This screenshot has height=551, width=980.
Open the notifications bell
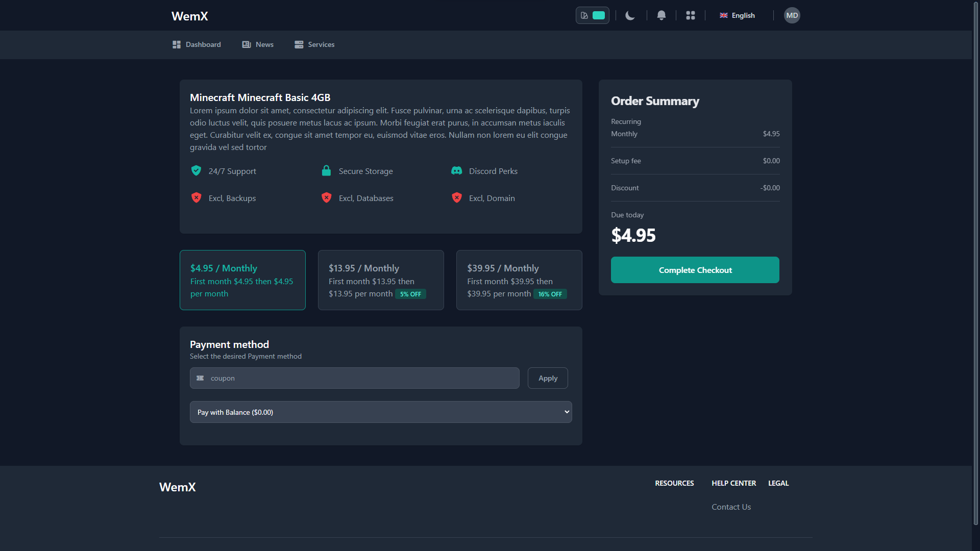point(661,15)
